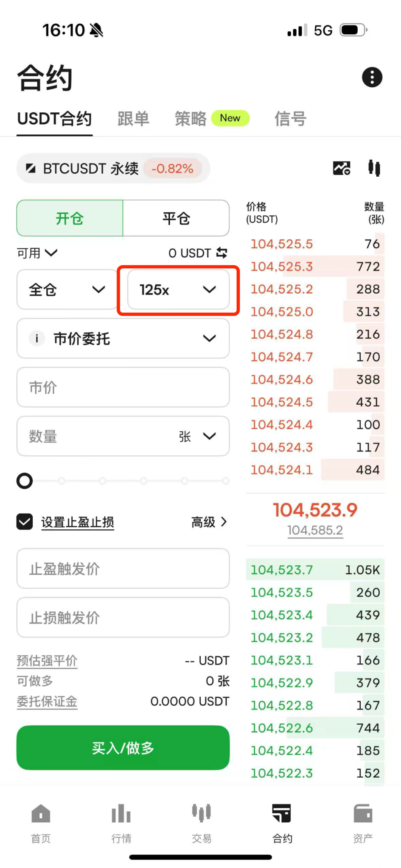Open the chart overview icon
The image size is (401, 868).
342,168
